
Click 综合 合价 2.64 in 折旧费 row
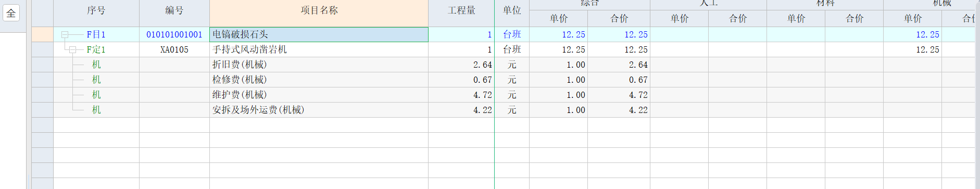[x=619, y=65]
